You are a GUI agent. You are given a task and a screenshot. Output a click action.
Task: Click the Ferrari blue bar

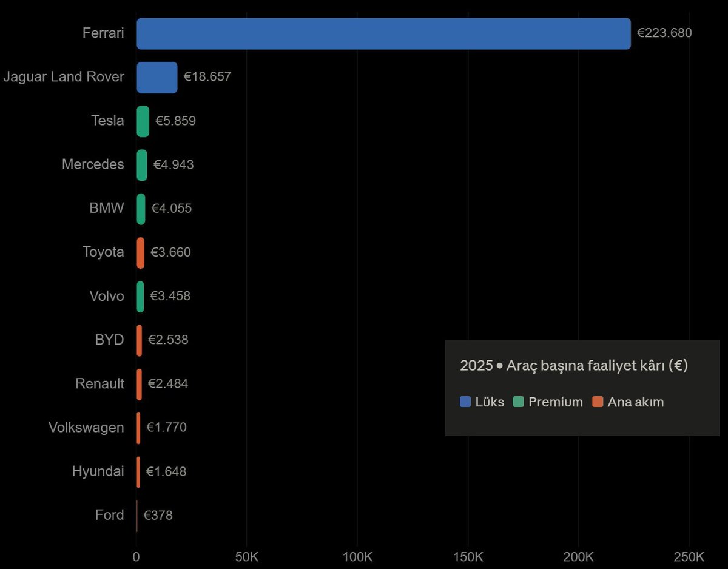(x=383, y=33)
